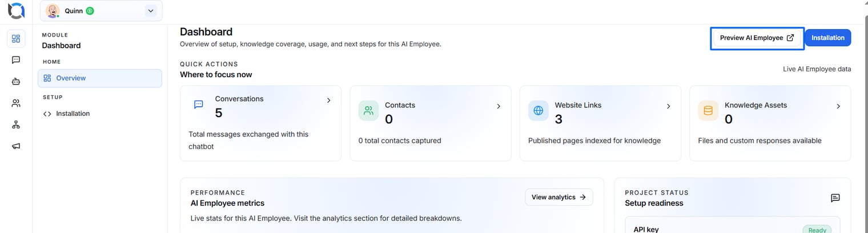Click the Conversations count 5
This screenshot has height=233, width=868.
[x=219, y=113]
